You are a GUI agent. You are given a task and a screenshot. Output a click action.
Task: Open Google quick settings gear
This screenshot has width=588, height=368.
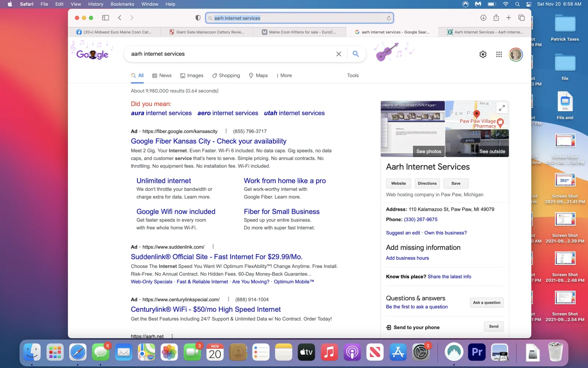[483, 54]
